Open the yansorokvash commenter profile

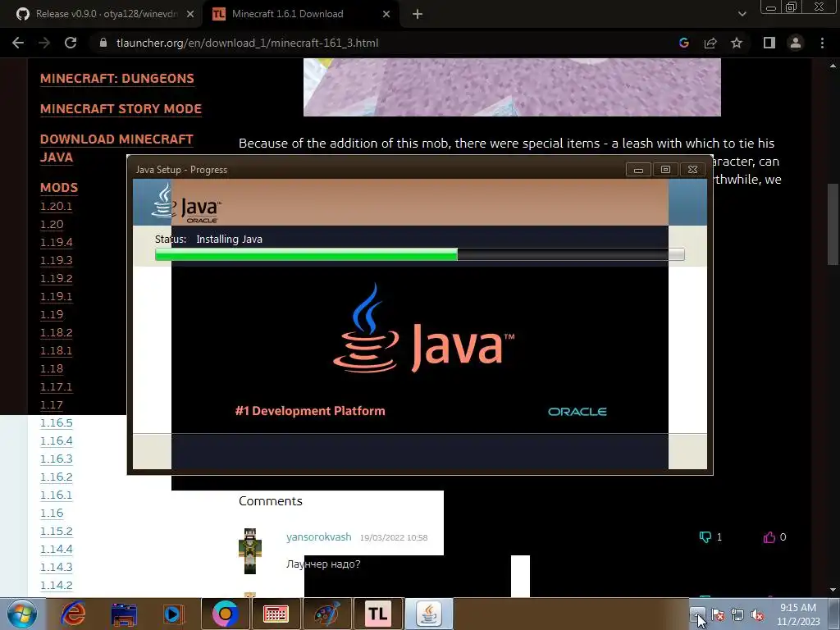point(319,536)
